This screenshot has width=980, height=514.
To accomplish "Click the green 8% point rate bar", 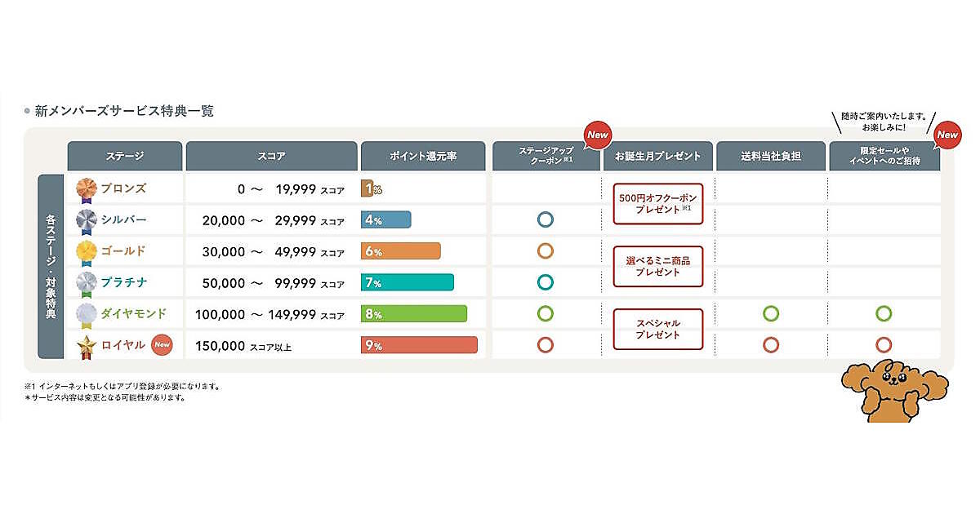I will (414, 314).
